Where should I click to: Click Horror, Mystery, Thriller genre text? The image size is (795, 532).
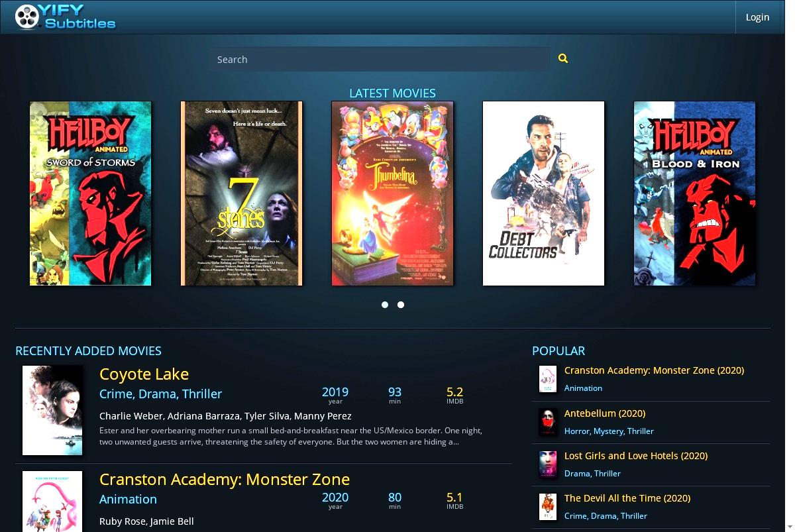(x=609, y=431)
